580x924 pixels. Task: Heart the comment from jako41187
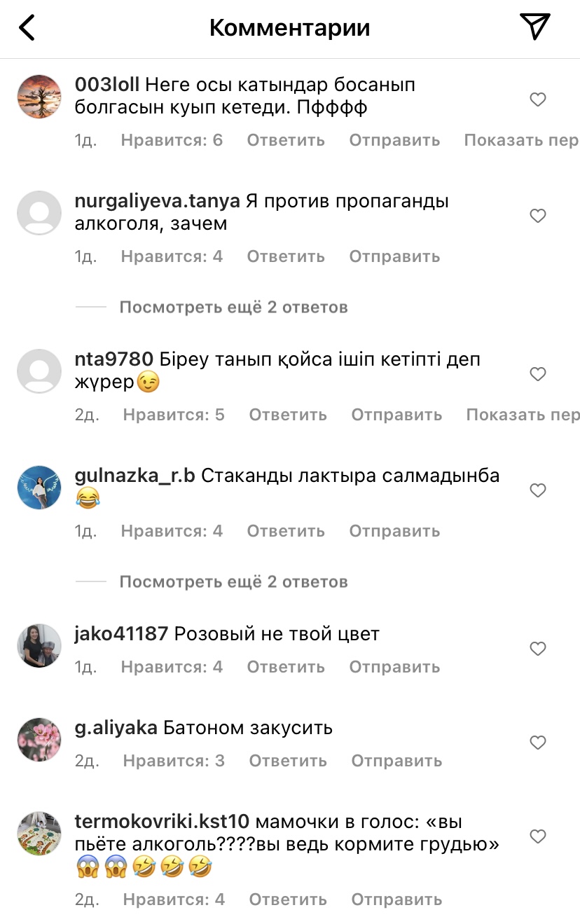pyautogui.click(x=538, y=649)
